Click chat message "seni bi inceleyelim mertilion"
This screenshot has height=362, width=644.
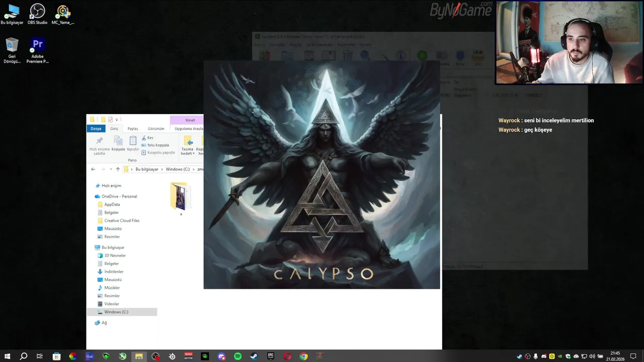[559, 121]
